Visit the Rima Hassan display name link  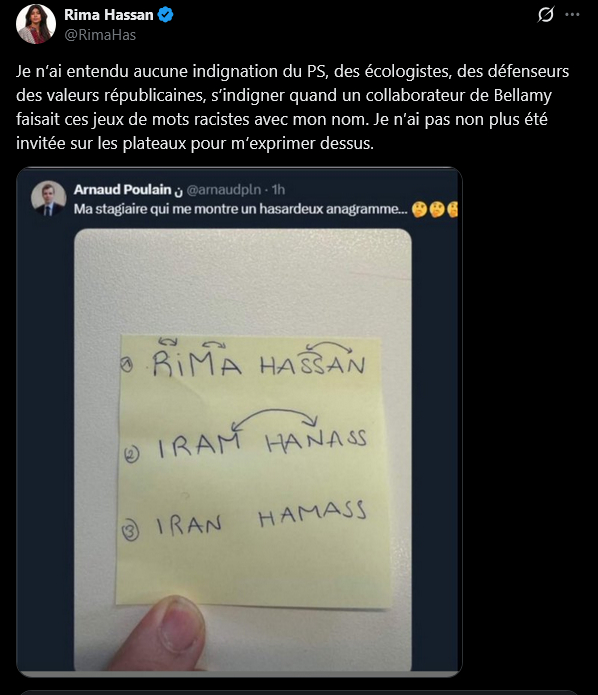109,15
